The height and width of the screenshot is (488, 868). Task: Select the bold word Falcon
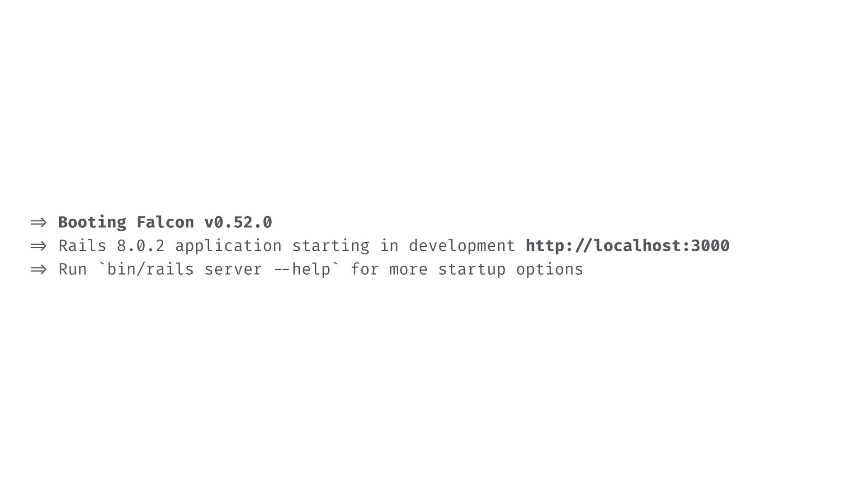pyautogui.click(x=165, y=222)
